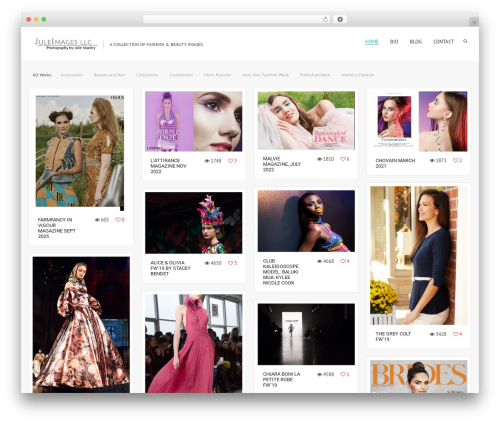Open Club Kaleidoscope body paint thumbnail
Viewport: 500px width, 423px height.
coord(306,221)
